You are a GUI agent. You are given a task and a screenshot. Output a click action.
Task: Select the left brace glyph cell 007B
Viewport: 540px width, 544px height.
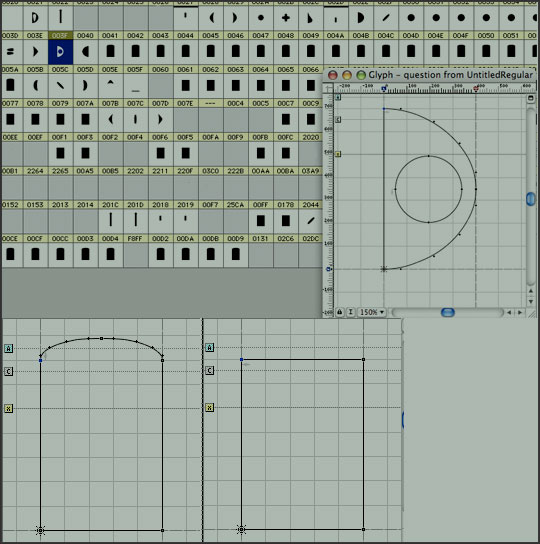(110, 119)
